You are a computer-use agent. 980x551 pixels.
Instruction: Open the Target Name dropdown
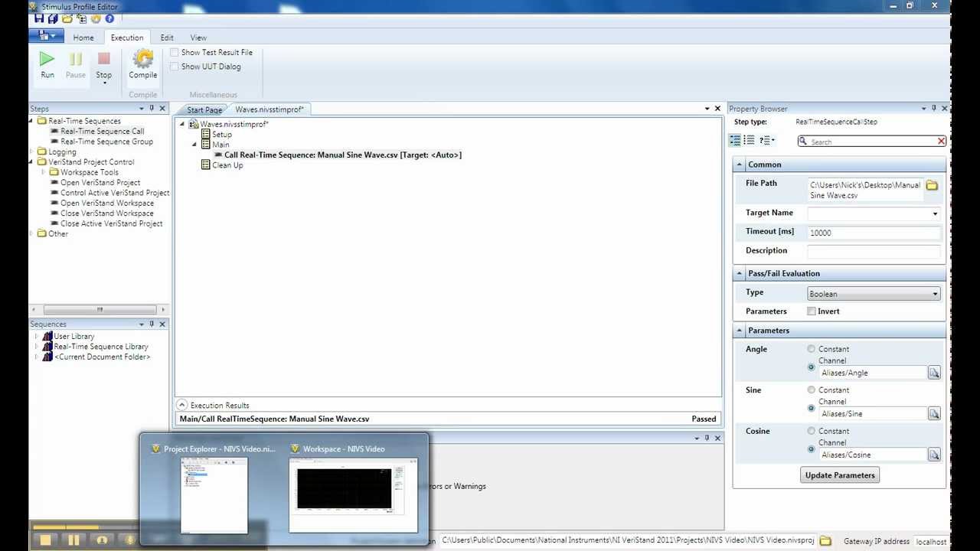(935, 214)
